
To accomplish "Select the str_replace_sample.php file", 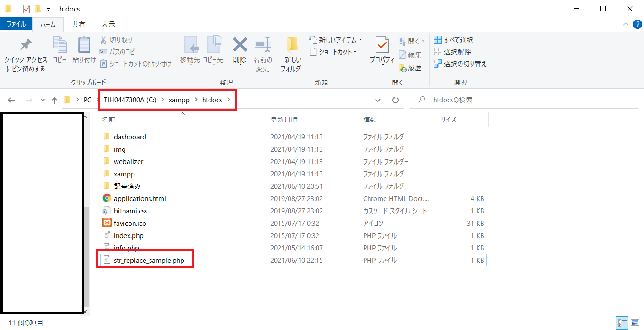I will (149, 260).
